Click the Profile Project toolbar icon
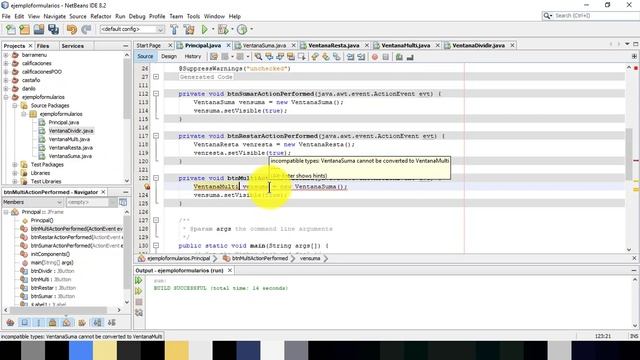 (242, 29)
